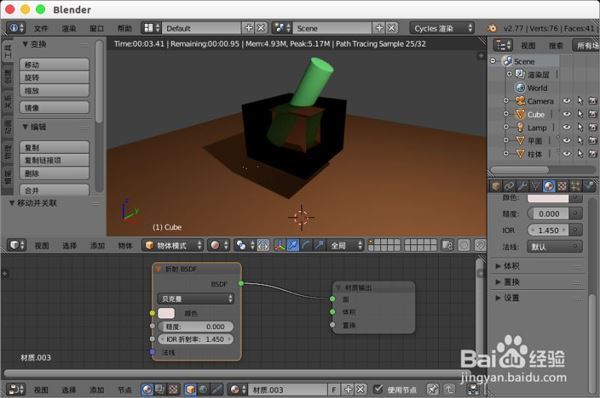The width and height of the screenshot is (600, 398).
Task: Toggle selectability of the Lamp object
Action: 580,127
